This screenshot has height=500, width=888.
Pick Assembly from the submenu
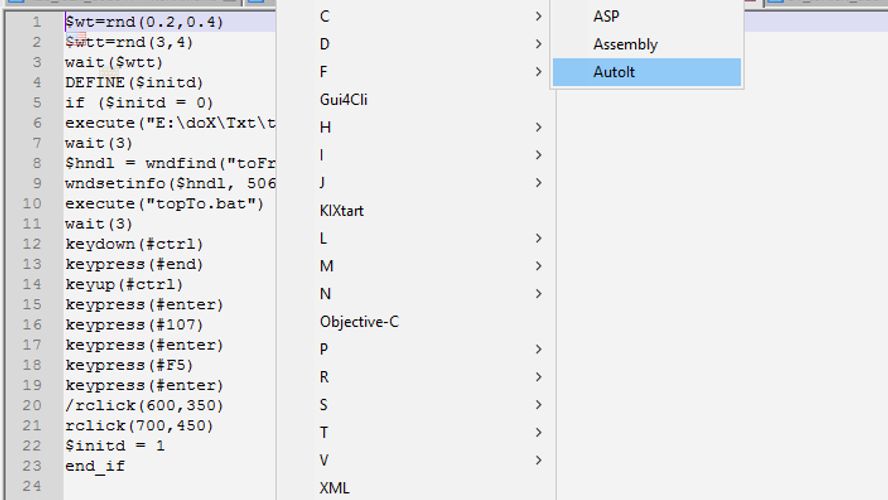click(x=625, y=44)
